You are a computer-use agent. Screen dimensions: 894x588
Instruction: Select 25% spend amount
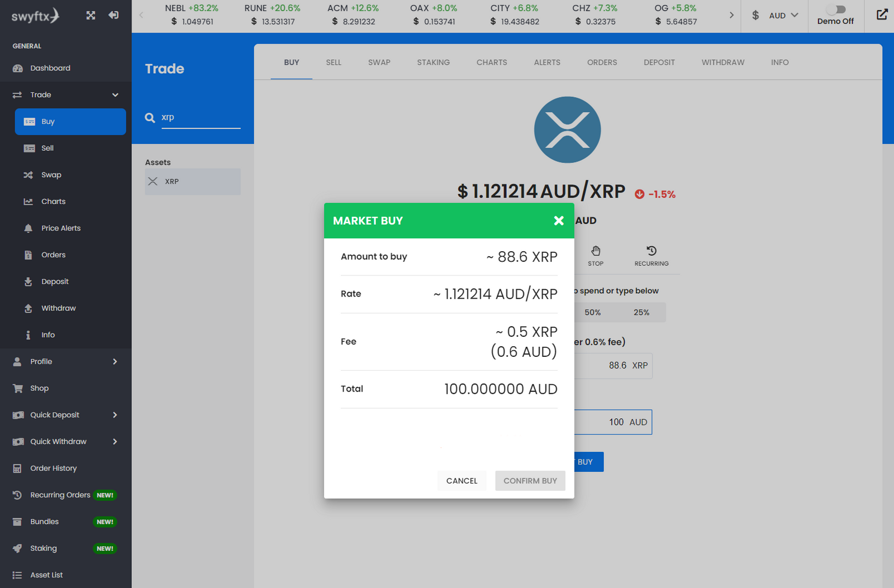[641, 313]
